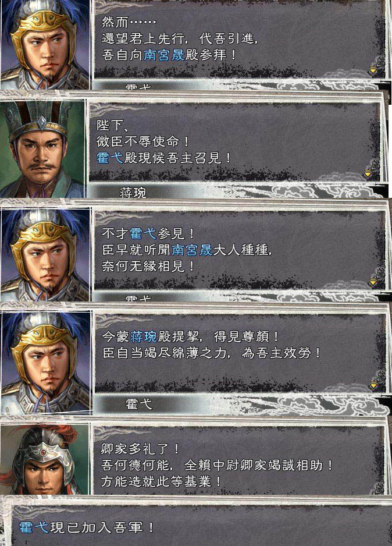Click the 蒋琬 speaker name label
Viewport: 392px width, 546px height.
pos(133,193)
